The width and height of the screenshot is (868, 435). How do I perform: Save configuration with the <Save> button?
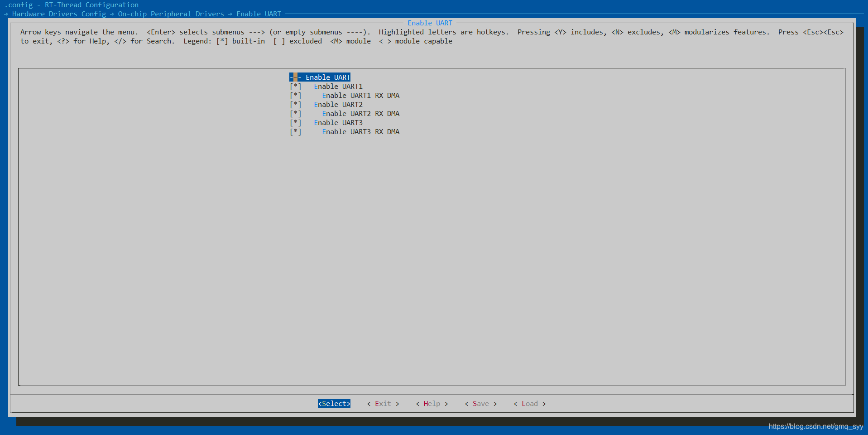(480, 403)
